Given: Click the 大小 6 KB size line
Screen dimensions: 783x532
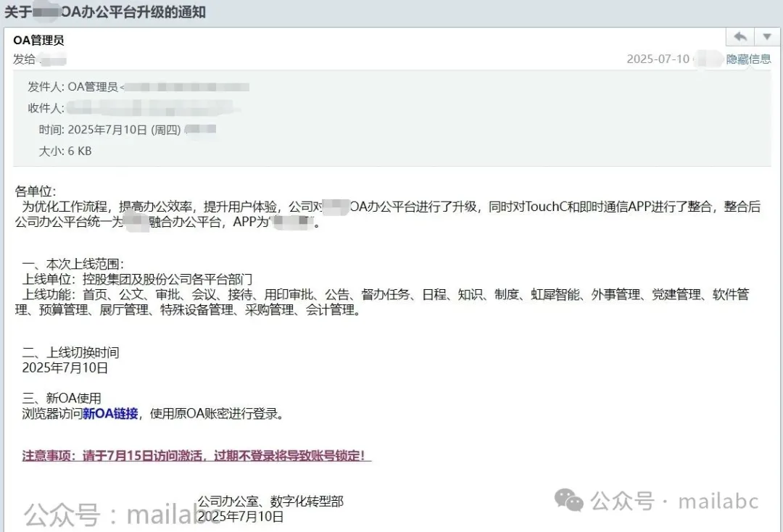Looking at the screenshot, I should pos(65,151).
